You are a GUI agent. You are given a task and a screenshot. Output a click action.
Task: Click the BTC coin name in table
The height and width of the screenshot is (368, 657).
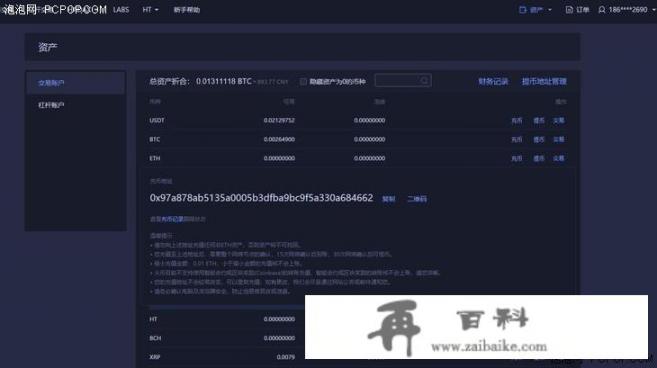155,139
